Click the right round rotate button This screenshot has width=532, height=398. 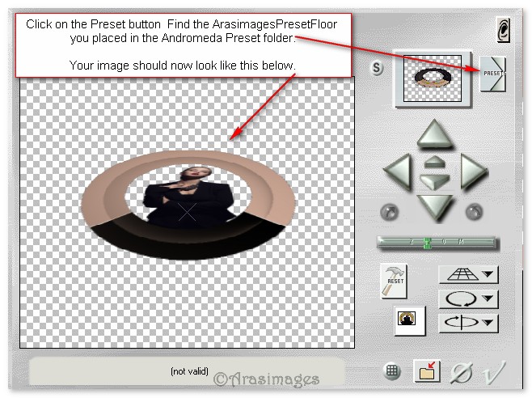[475, 213]
